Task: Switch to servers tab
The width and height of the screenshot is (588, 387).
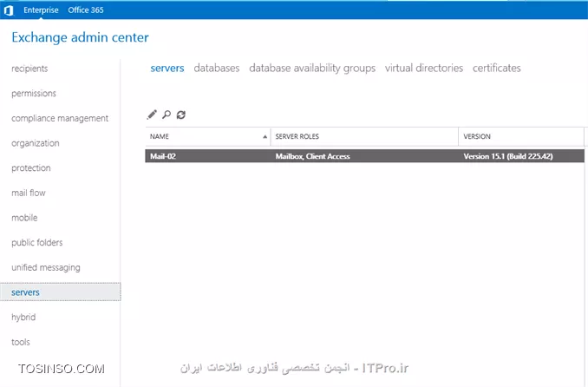Action: pyautogui.click(x=167, y=69)
